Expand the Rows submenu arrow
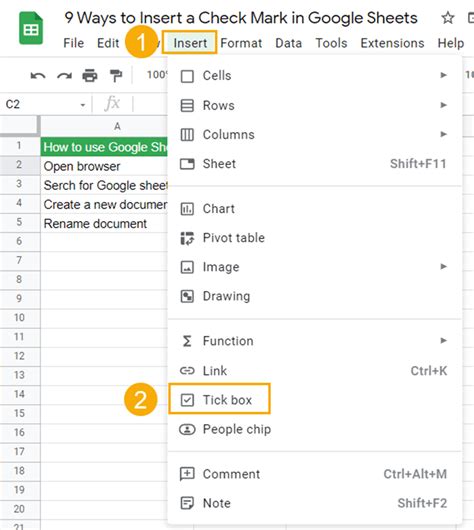 444,105
